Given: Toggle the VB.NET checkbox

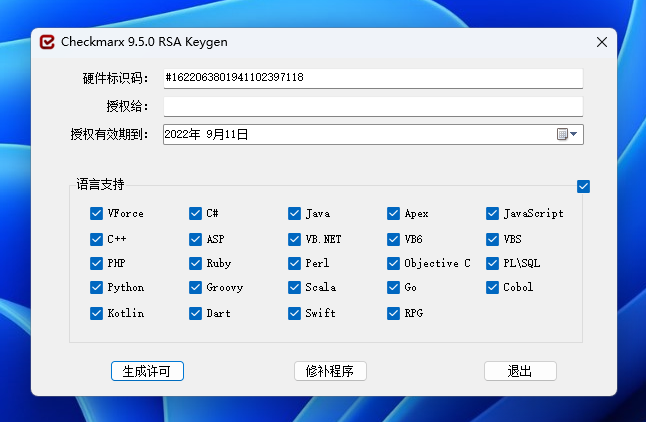Looking at the screenshot, I should [x=295, y=239].
